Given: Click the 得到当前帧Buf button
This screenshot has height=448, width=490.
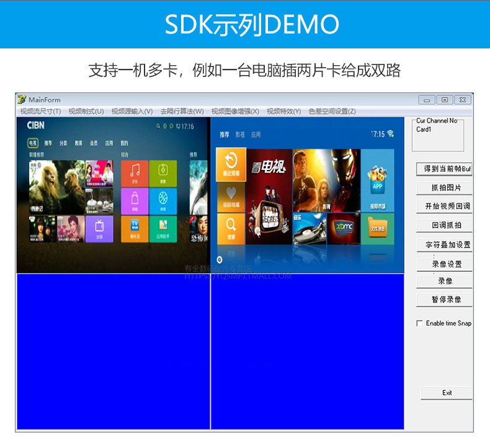Looking at the screenshot, I should pyautogui.click(x=444, y=169).
